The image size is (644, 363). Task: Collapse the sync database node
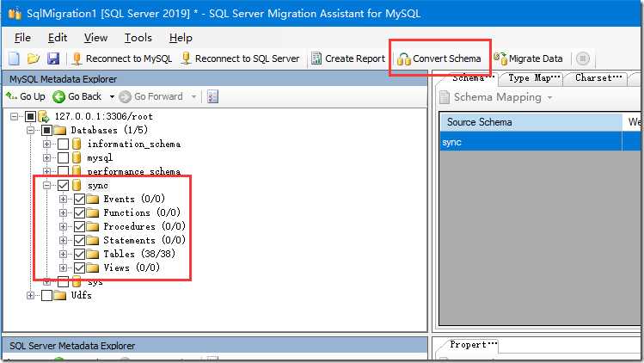(46, 186)
